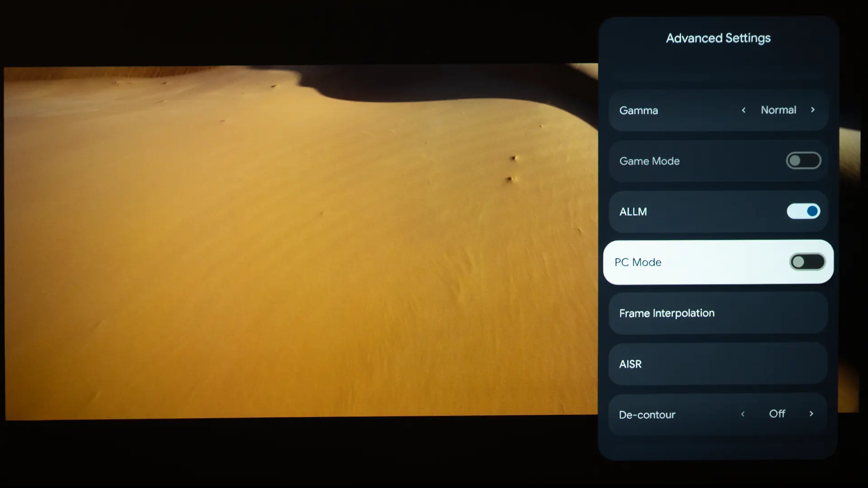
Task: Toggle the PC Mode switch on
Action: pos(807,262)
